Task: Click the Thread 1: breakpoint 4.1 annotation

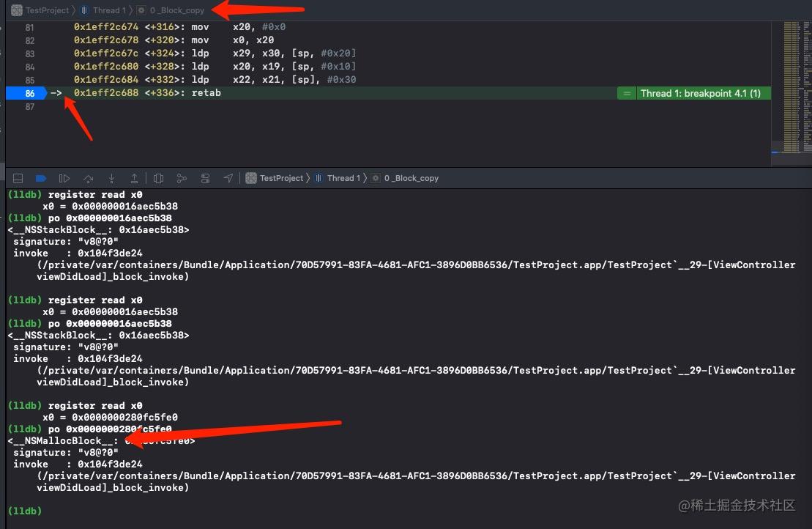Action: 700,93
